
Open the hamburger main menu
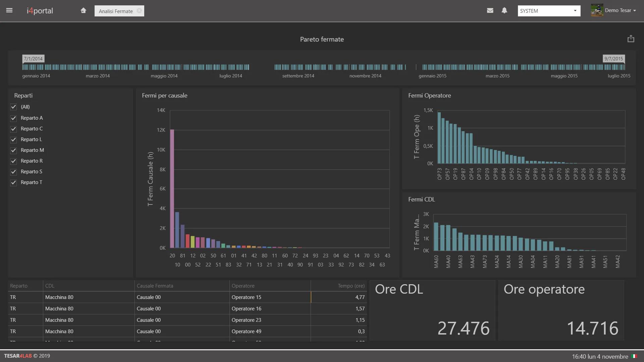(9, 10)
